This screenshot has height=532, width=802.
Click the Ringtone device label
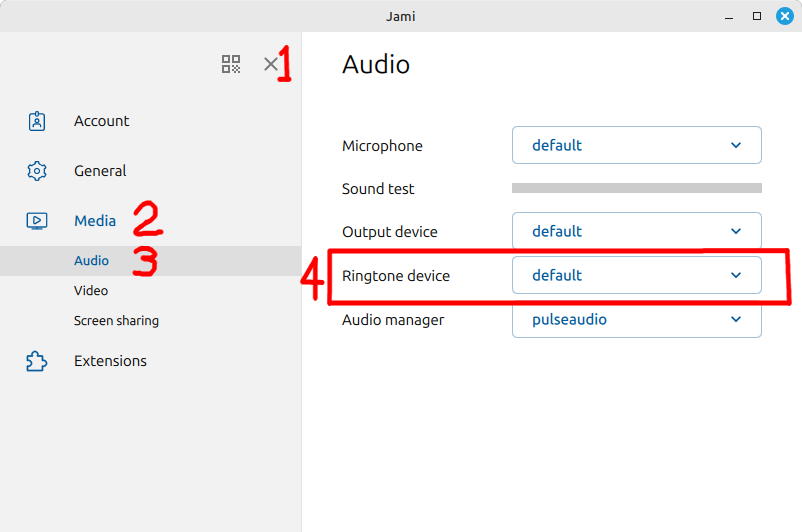tap(396, 276)
